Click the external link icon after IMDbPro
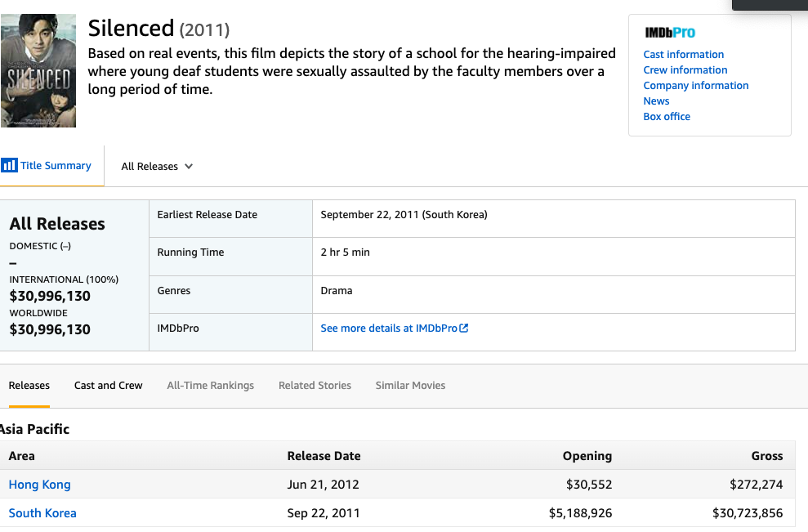 pos(464,329)
